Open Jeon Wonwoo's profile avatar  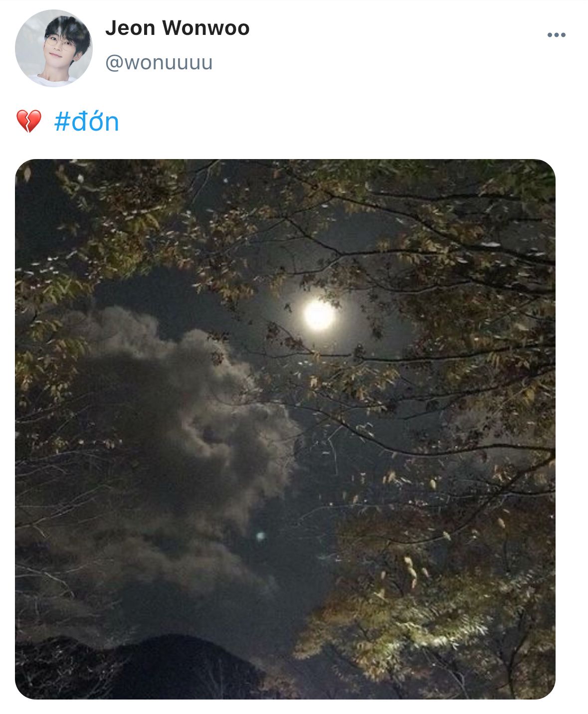pyautogui.click(x=54, y=48)
